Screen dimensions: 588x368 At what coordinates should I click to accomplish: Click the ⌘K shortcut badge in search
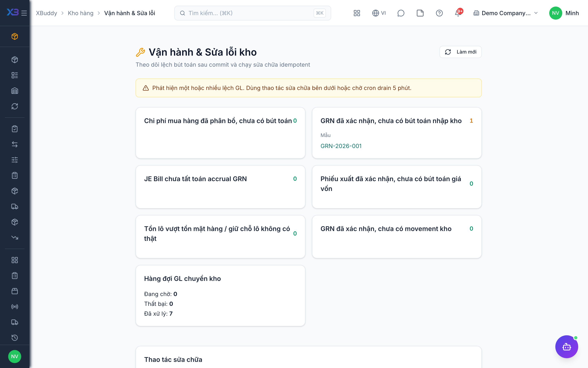(320, 13)
